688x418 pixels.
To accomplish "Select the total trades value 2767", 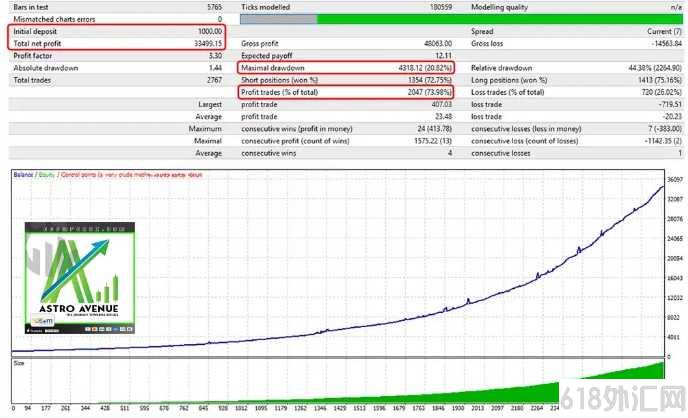I will click(215, 80).
